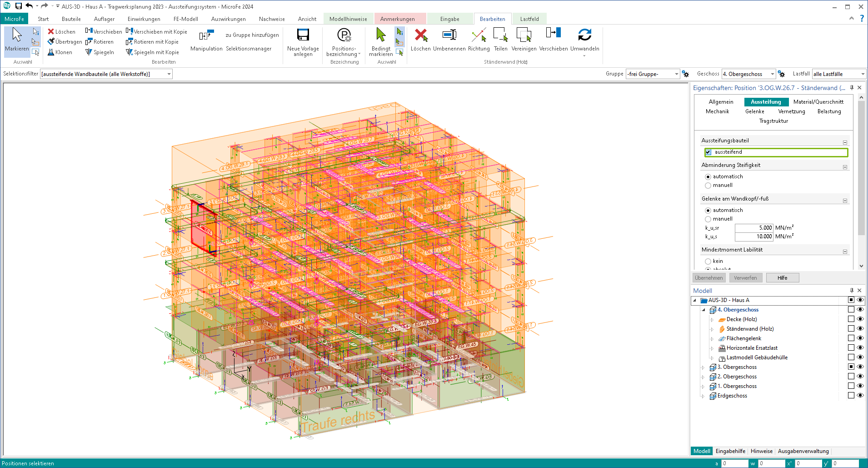Click Neue Vorlage anlegen save icon
The image size is (868, 468).
tap(303, 35)
